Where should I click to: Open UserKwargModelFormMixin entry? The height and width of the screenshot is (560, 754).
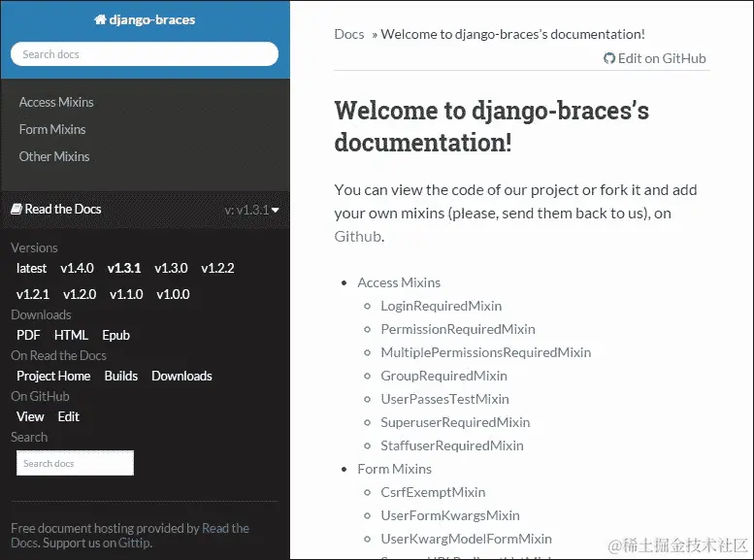click(x=466, y=539)
